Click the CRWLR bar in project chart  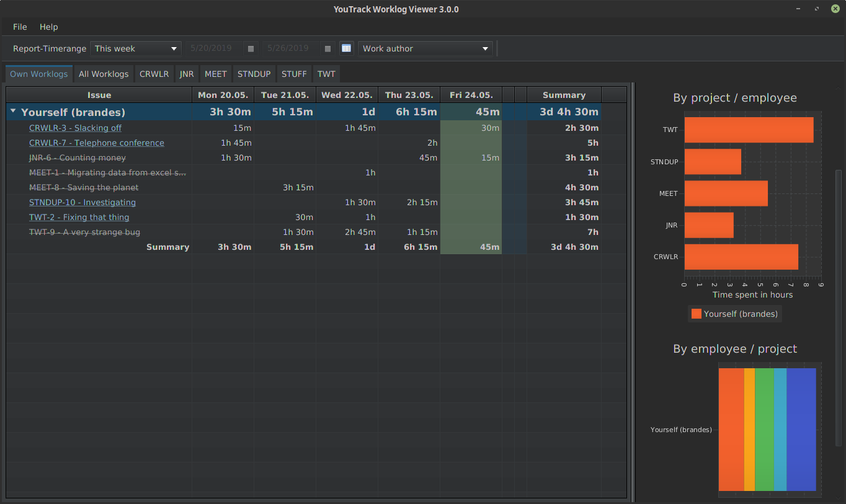(741, 257)
